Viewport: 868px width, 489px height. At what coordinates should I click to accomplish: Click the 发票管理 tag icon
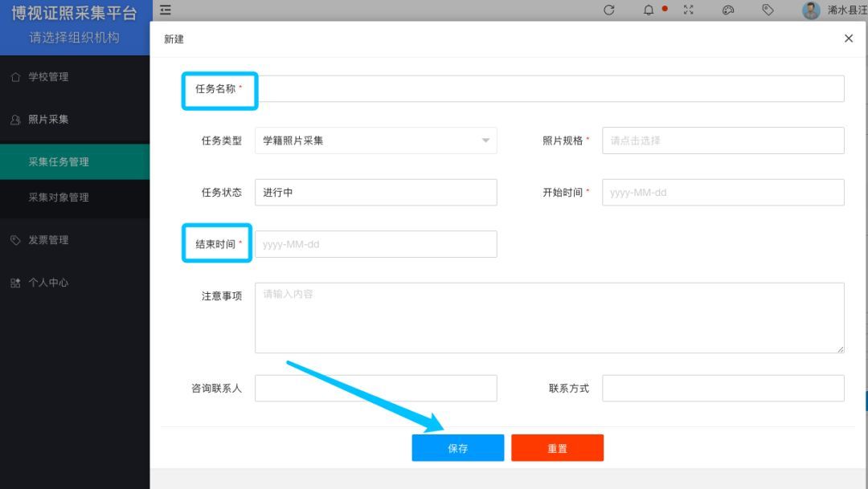click(15, 240)
